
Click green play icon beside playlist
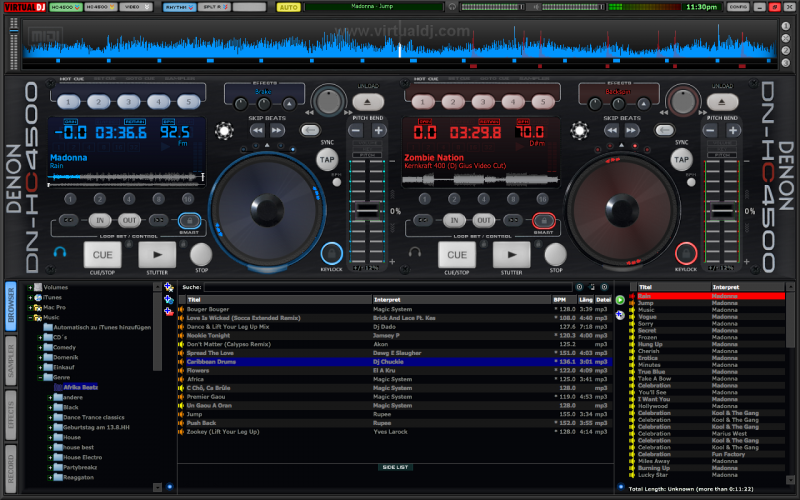coord(620,300)
